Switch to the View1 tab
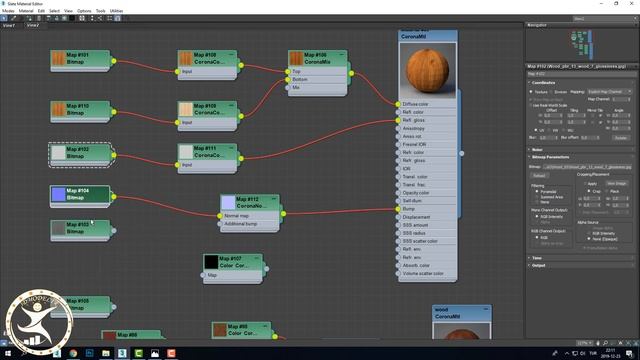This screenshot has width=640, height=360. pyautogui.click(x=9, y=25)
